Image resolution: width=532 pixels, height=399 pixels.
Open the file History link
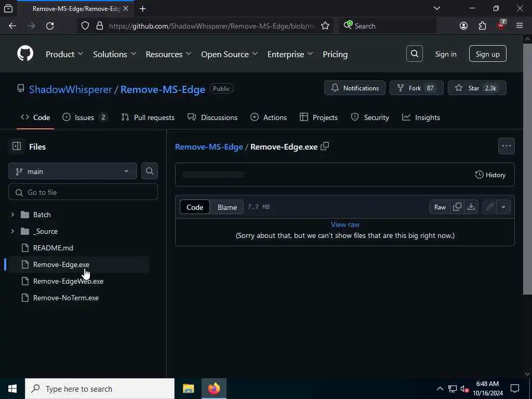(x=490, y=175)
